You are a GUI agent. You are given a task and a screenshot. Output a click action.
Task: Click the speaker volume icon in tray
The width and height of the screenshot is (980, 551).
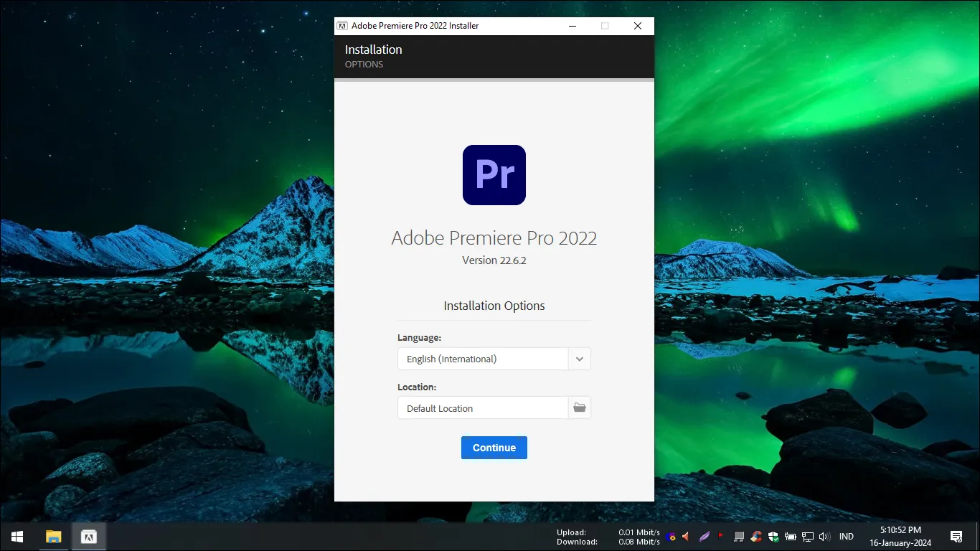coord(824,536)
